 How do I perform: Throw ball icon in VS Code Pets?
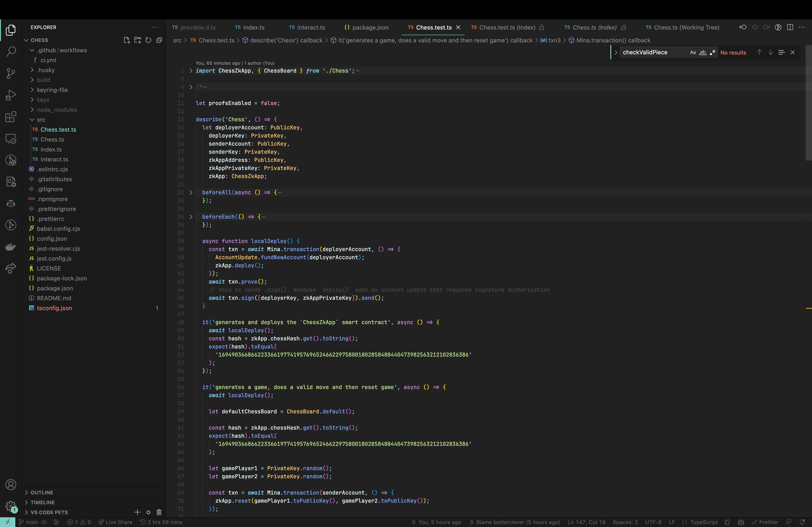tap(148, 512)
